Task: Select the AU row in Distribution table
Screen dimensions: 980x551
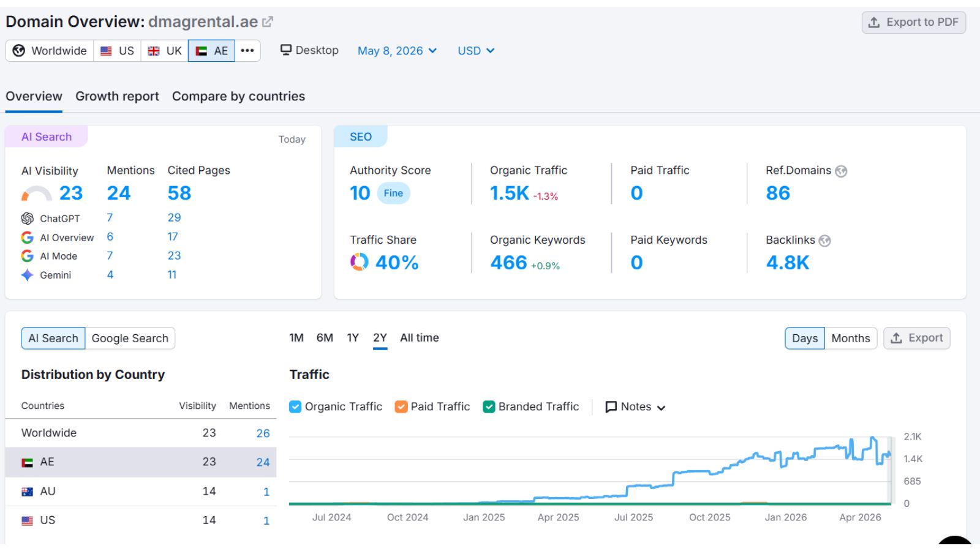Action: pyautogui.click(x=141, y=492)
